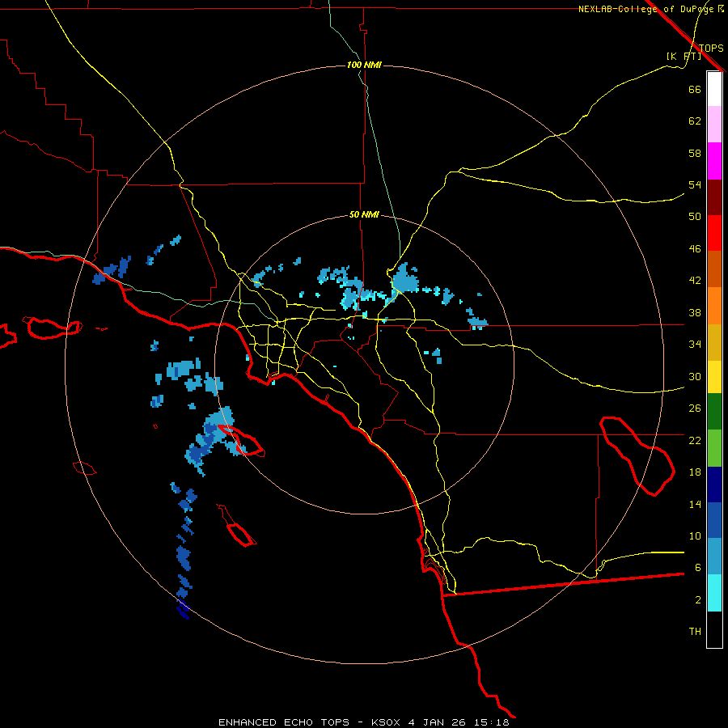Click the legend value '18'
Viewport: 728px width, 728px height.
point(695,472)
